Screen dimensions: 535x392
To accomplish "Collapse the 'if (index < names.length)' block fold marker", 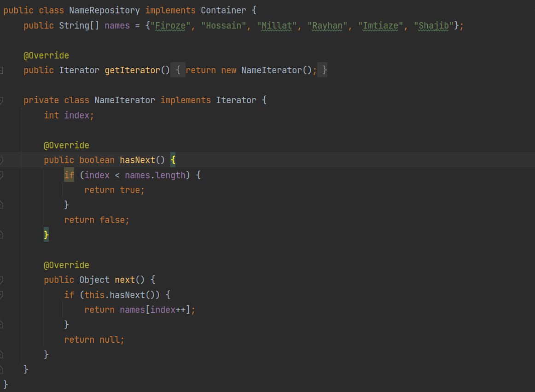I will (x=1, y=175).
